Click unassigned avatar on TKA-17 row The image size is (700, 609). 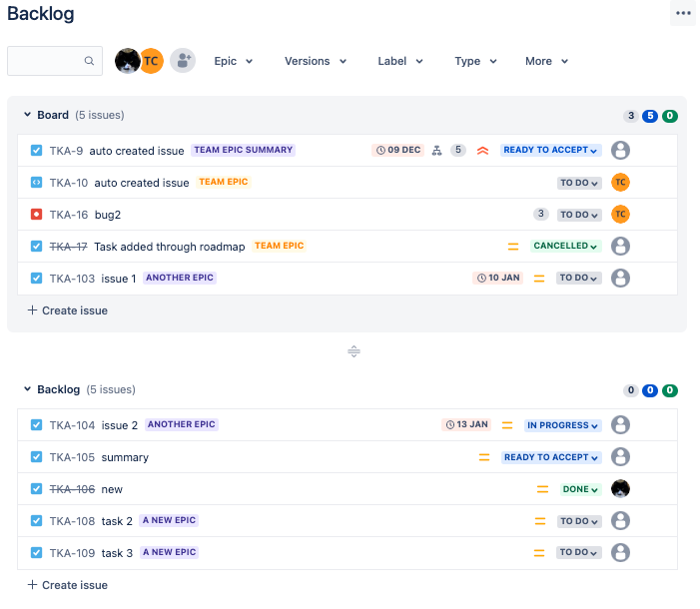[x=620, y=246]
